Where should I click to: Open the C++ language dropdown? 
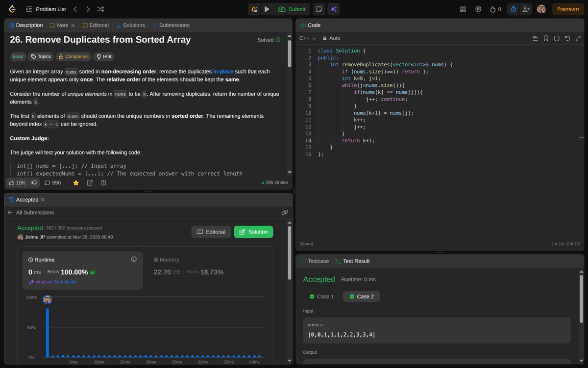[x=308, y=38]
